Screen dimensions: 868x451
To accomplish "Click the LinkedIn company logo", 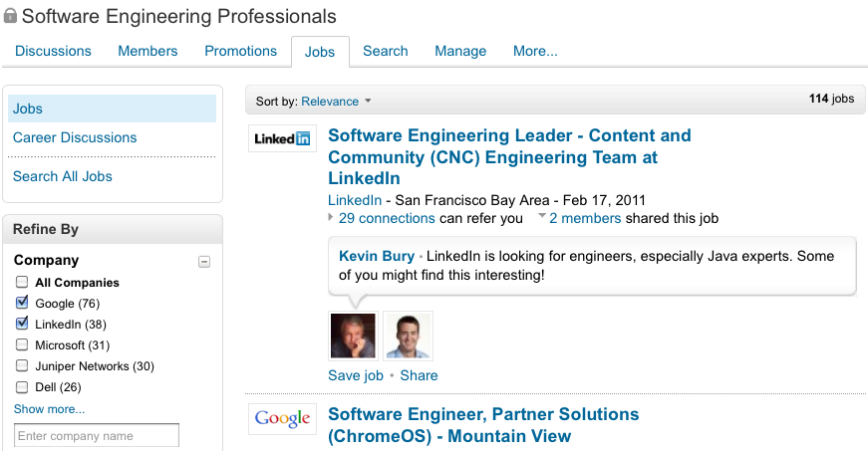I will (x=282, y=138).
